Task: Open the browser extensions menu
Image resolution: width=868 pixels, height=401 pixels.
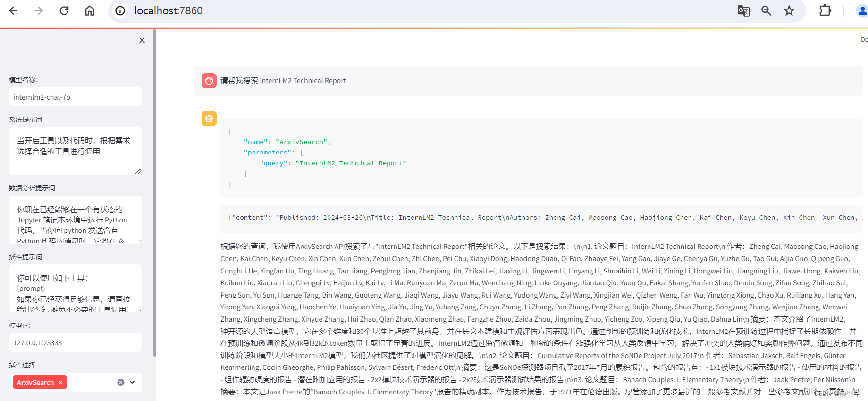Action: click(825, 10)
